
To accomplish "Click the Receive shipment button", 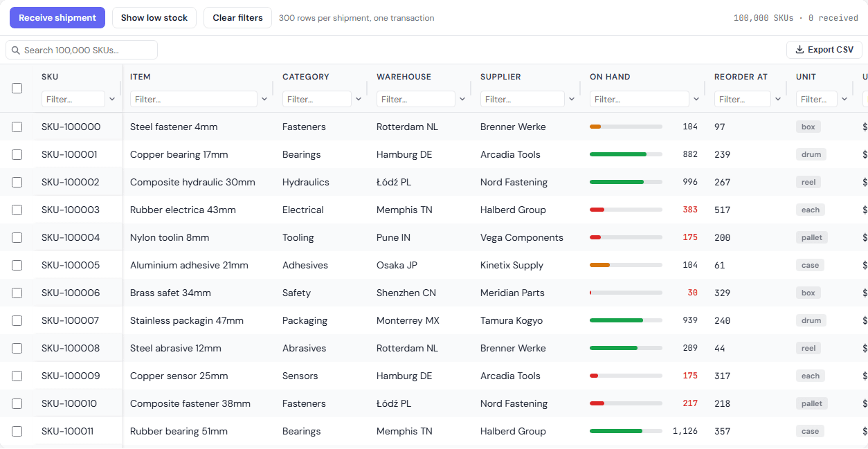I will (57, 18).
